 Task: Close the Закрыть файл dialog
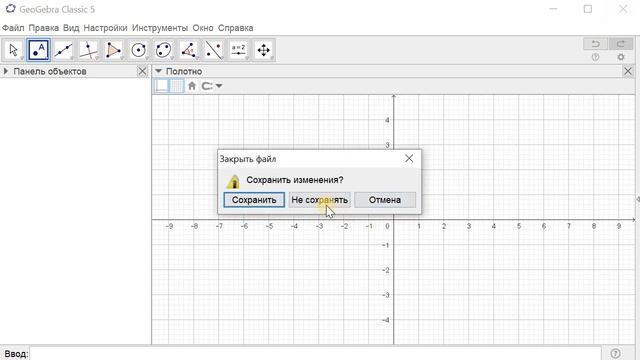click(409, 158)
